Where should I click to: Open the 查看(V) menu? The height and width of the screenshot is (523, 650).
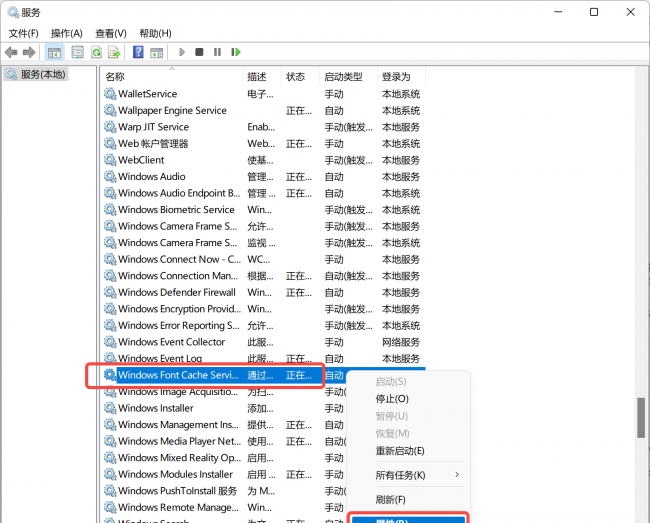click(111, 33)
